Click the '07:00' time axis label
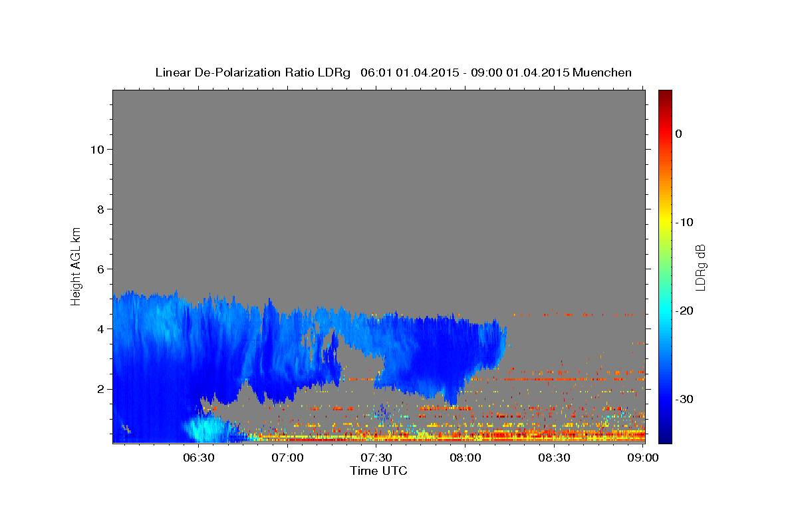Screen dimensions: 798x532 coord(288,458)
